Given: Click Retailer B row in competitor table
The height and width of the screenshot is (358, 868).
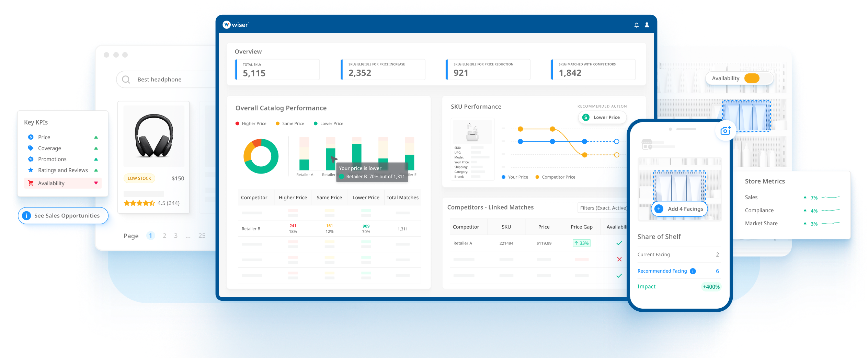Looking at the screenshot, I should point(329,229).
